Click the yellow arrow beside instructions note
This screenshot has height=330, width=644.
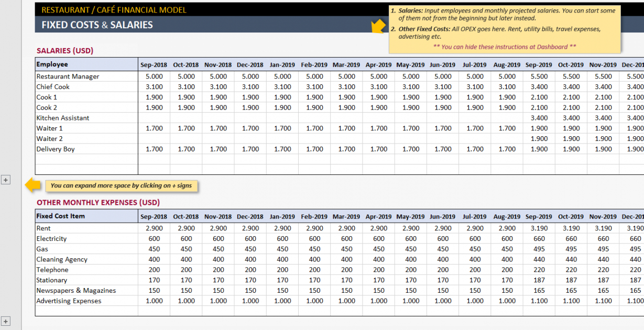pos(378,27)
